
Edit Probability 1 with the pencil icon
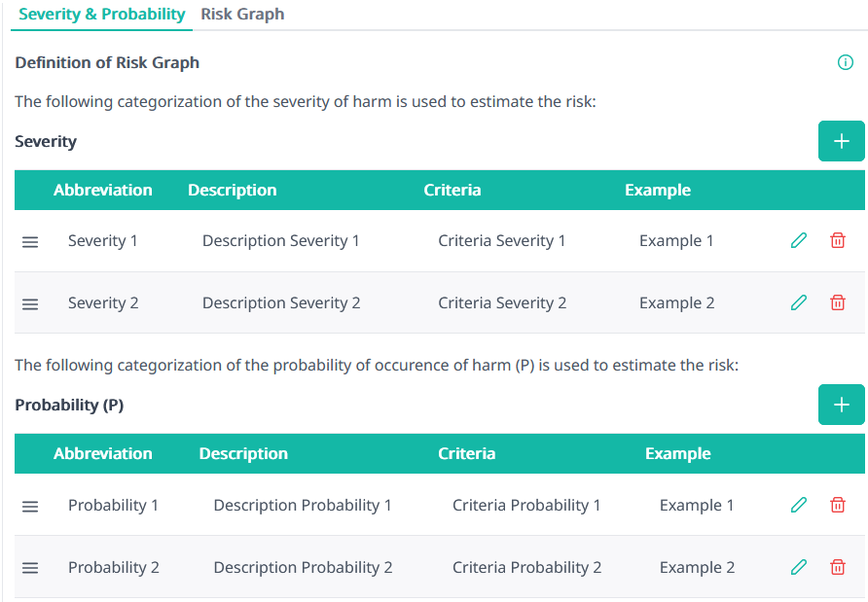click(x=798, y=505)
